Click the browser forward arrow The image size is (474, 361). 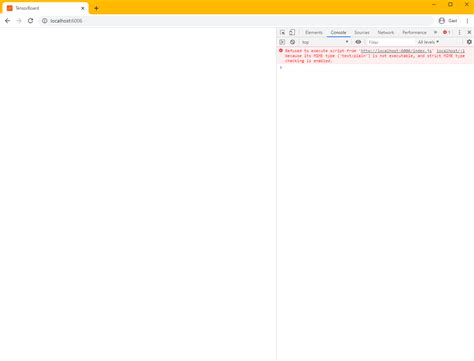pos(19,21)
